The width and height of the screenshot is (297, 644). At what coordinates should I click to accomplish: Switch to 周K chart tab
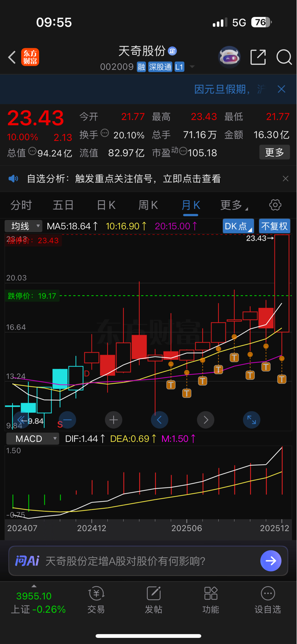coord(148,205)
